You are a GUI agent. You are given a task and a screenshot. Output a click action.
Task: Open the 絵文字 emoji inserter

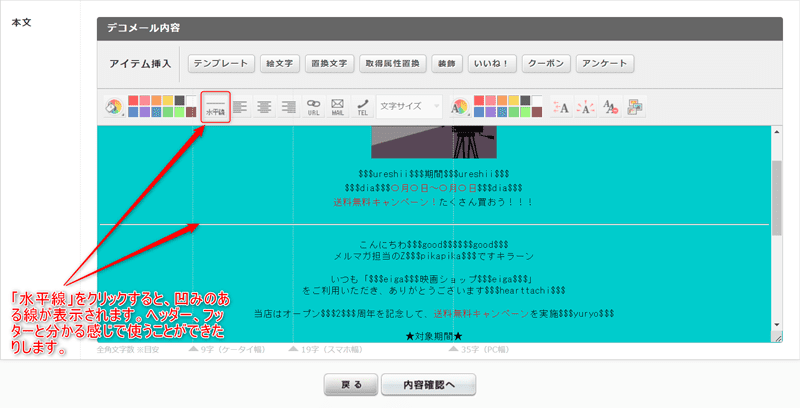tap(280, 64)
